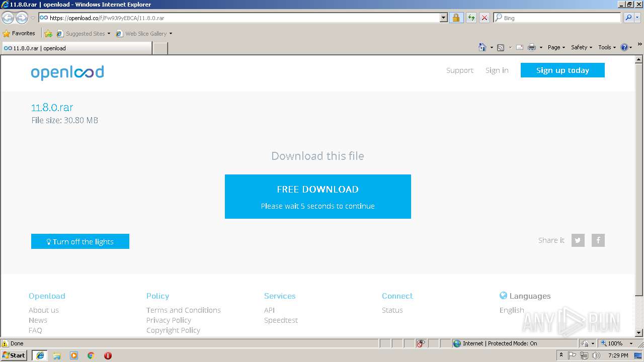This screenshot has height=362, width=644.
Task: Click the Read mail icon
Action: point(520,47)
